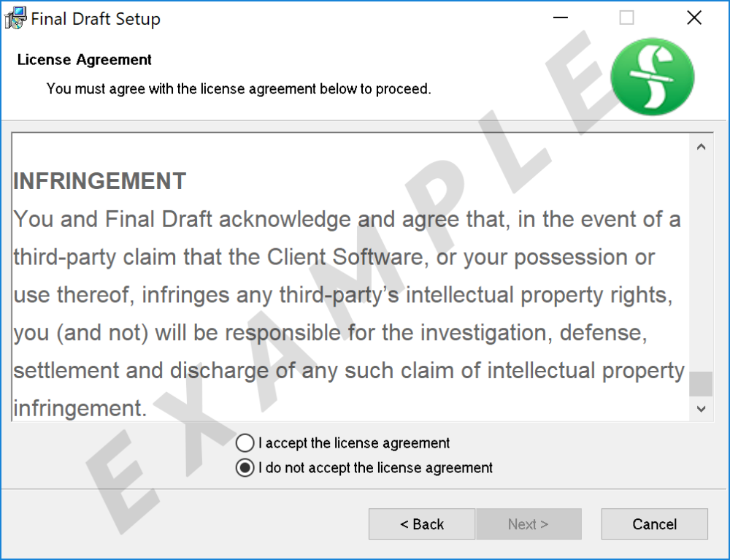The image size is (730, 560).
Task: Click the Final Draft Setup installer icon
Action: click(x=16, y=18)
